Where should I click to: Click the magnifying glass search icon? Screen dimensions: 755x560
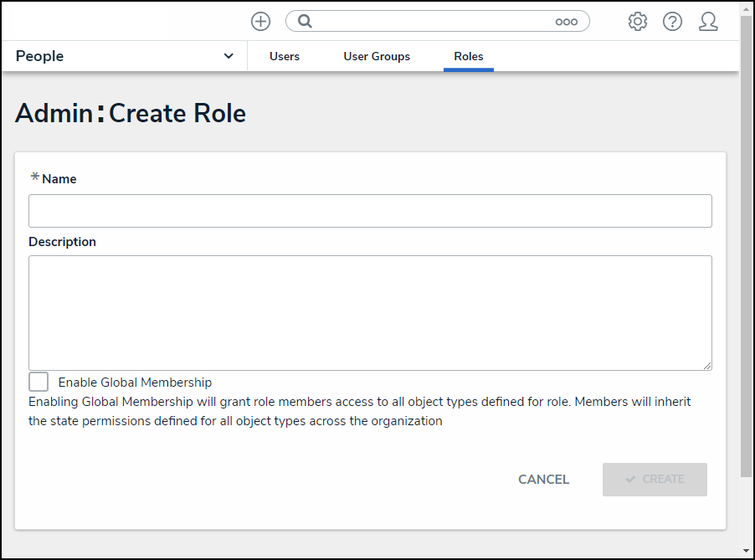(x=306, y=22)
